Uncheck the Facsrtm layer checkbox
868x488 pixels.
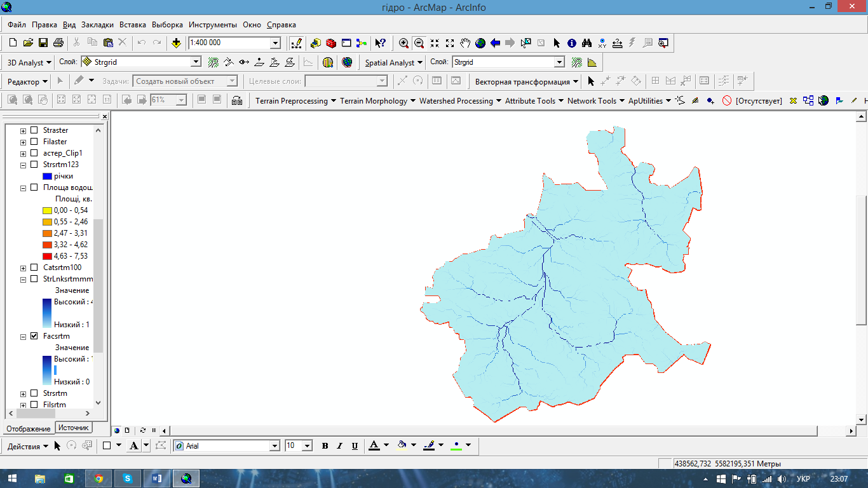point(34,336)
